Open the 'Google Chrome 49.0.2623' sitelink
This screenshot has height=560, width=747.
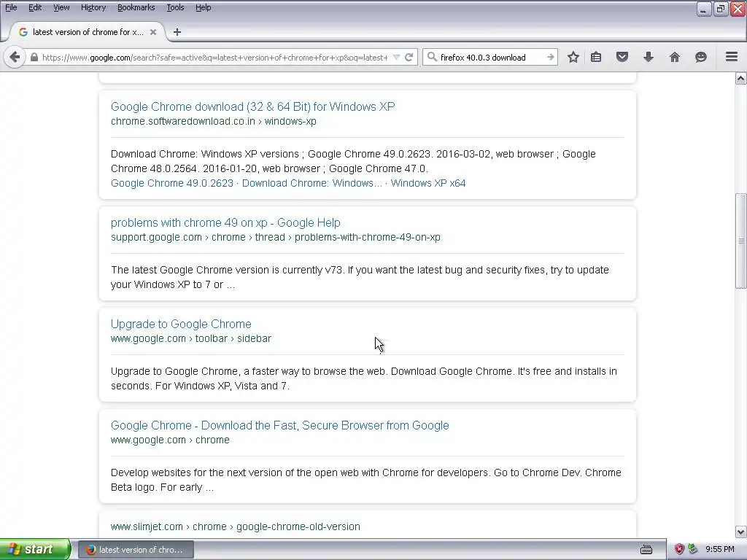pyautogui.click(x=172, y=183)
